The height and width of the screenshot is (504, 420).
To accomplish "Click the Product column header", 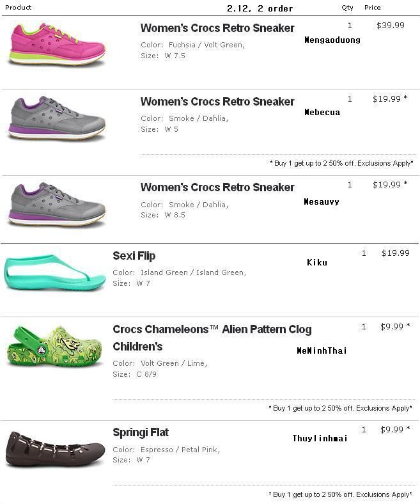I will (x=18, y=8).
